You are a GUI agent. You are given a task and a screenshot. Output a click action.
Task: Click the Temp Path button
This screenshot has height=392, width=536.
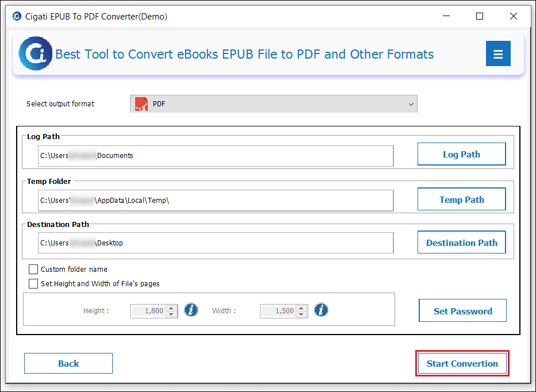pyautogui.click(x=461, y=199)
